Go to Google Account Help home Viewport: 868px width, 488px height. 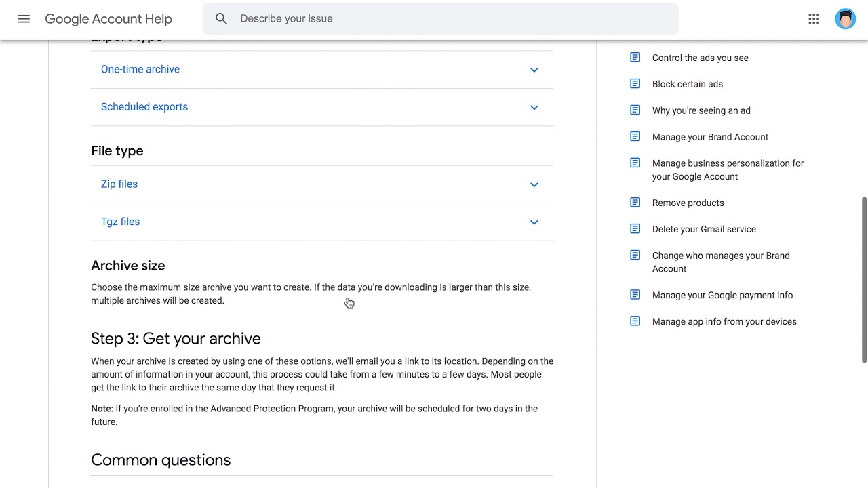coord(108,19)
